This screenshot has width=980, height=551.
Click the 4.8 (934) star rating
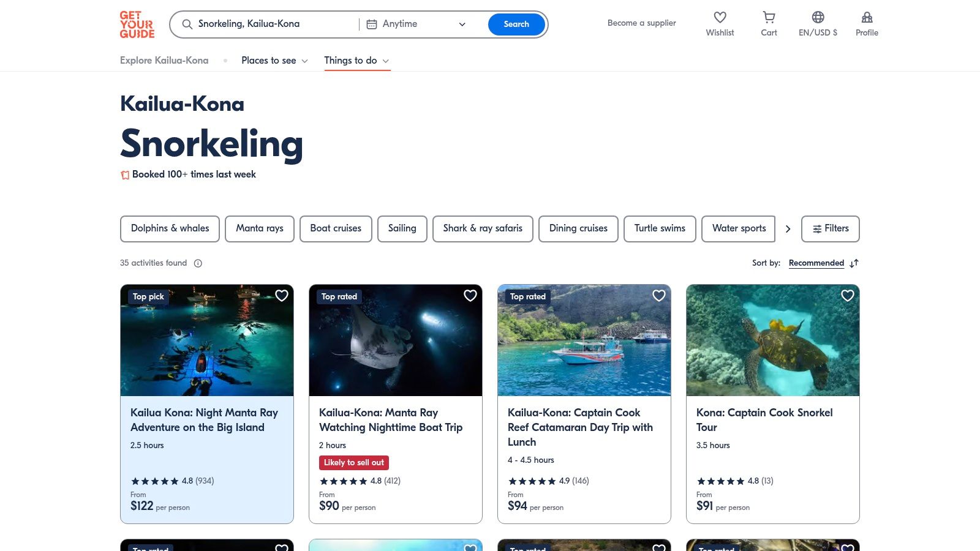click(173, 481)
